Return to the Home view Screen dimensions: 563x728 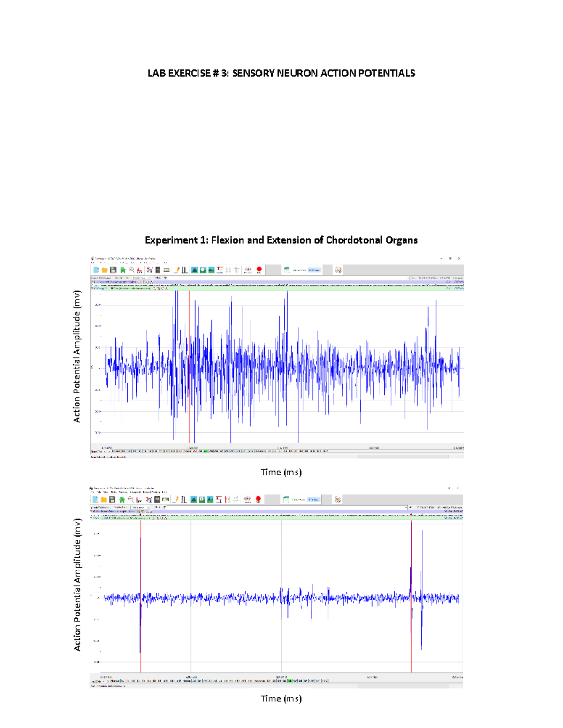click(x=122, y=270)
